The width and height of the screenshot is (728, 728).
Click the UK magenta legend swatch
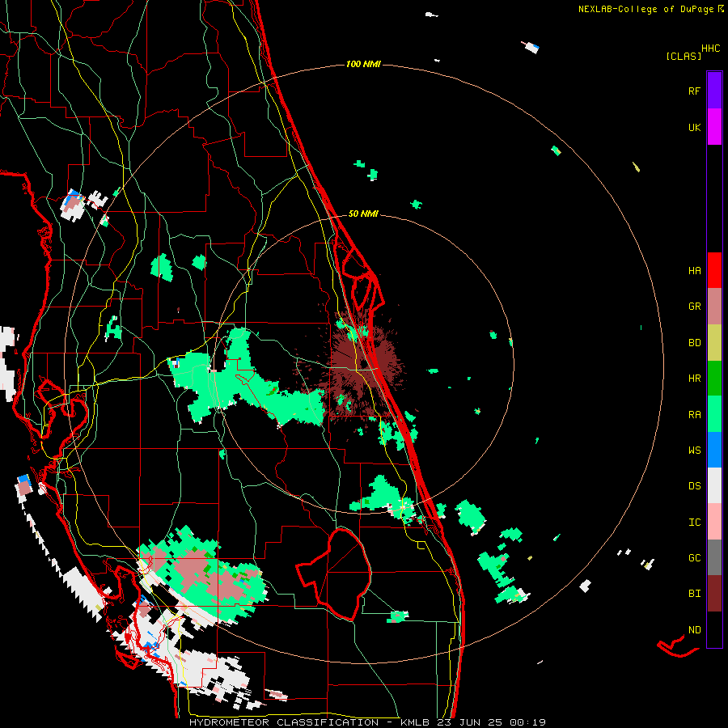(x=714, y=127)
